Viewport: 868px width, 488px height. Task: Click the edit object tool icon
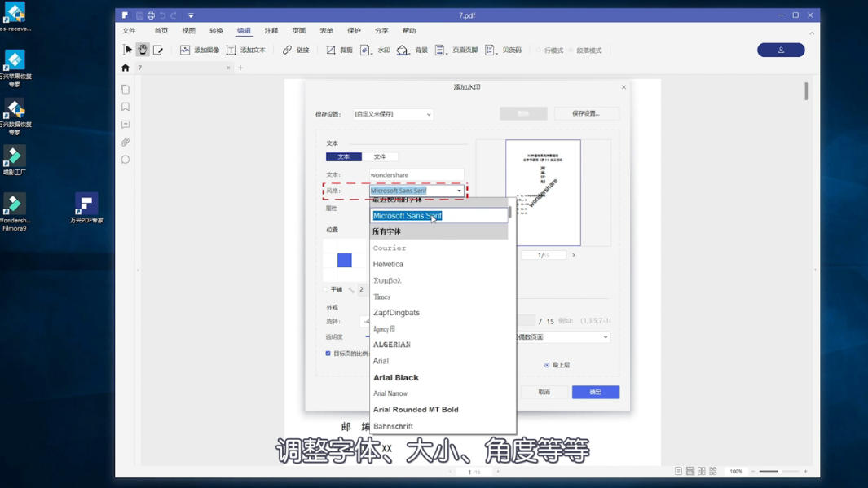point(158,50)
